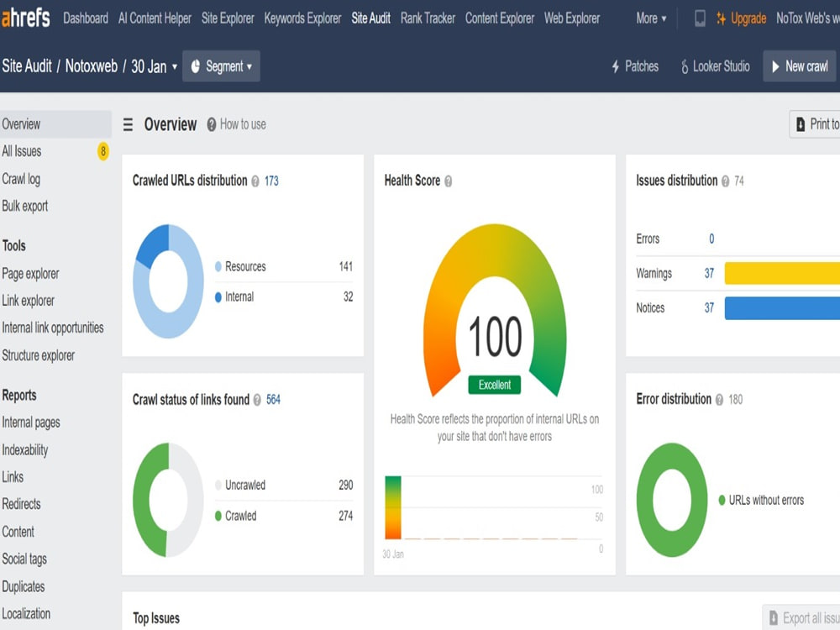
Task: Open the How to use link
Action: [x=243, y=124]
